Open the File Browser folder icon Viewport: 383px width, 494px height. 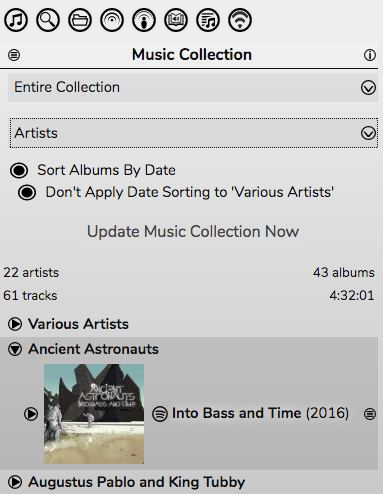click(x=80, y=20)
